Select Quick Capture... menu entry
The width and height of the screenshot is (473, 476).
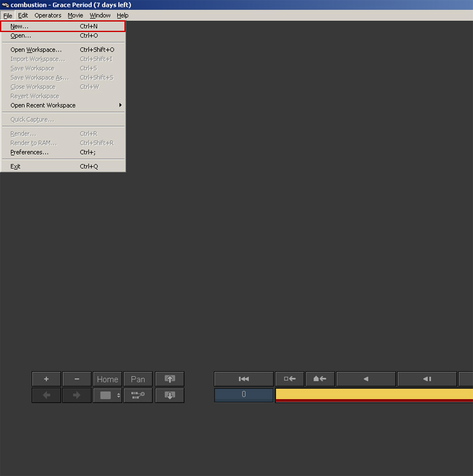(63, 119)
